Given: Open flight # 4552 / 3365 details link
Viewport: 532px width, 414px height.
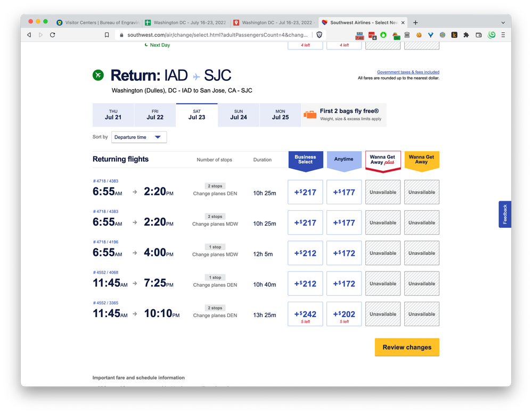Looking at the screenshot, I should point(105,303).
